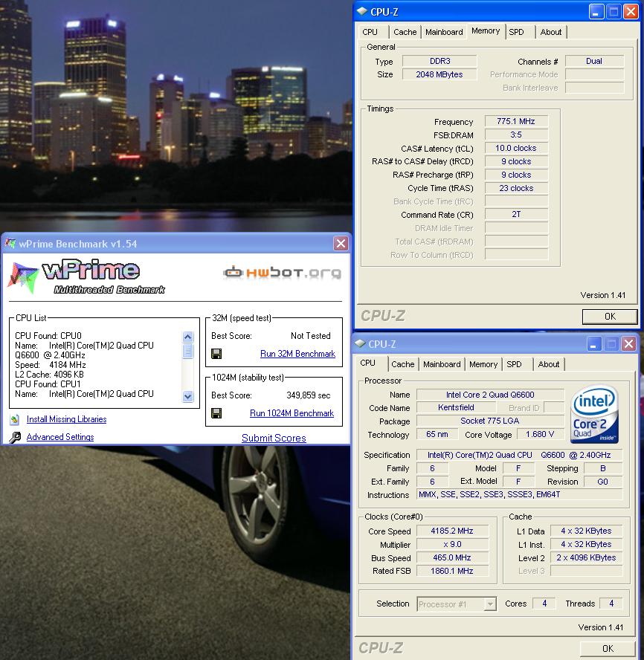Click CPU List scroll up arrow
Image resolution: width=644 pixels, height=660 pixels.
(188, 337)
